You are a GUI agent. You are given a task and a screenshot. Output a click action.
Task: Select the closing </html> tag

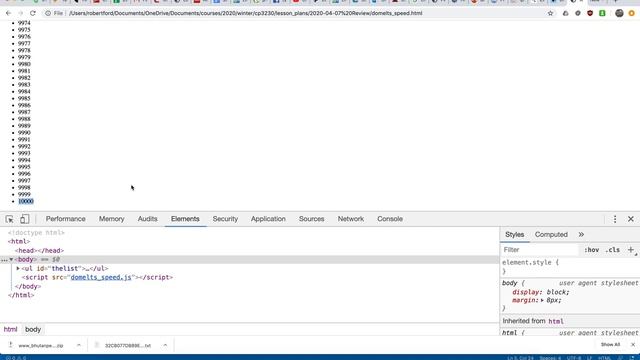point(21,295)
